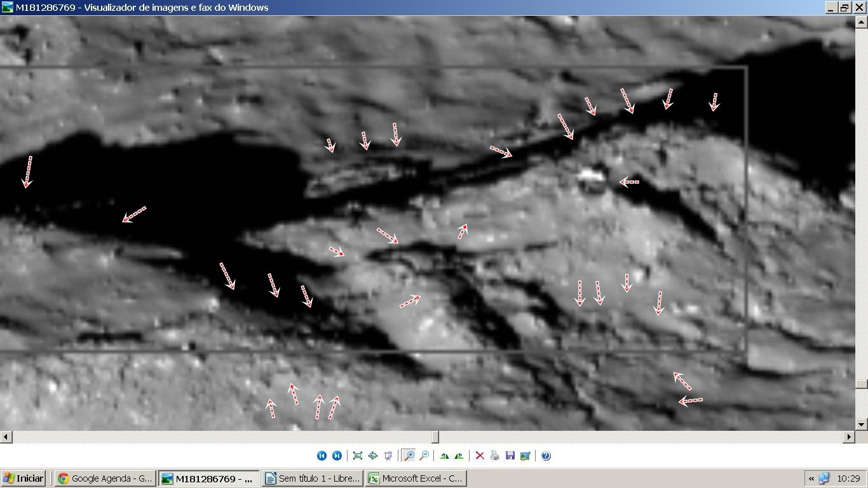
Task: Open image for editing
Action: (x=525, y=456)
